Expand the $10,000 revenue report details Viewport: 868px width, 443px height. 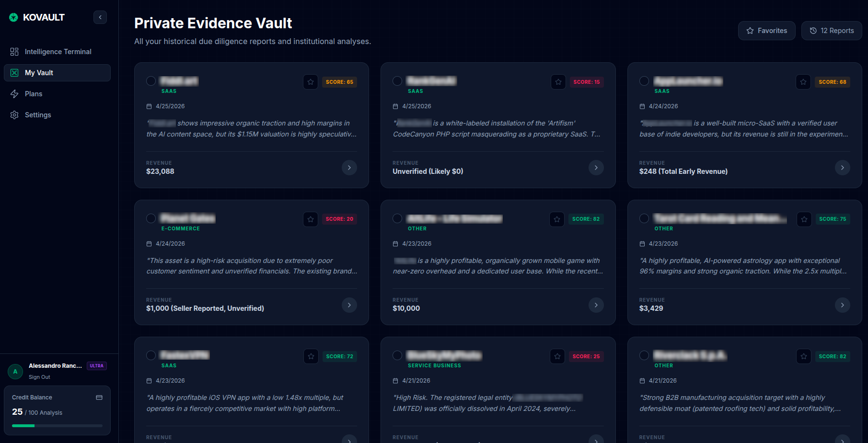596,305
